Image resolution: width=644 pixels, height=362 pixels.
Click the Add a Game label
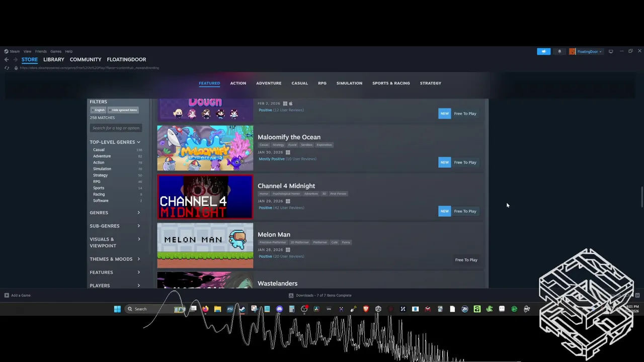21,295
